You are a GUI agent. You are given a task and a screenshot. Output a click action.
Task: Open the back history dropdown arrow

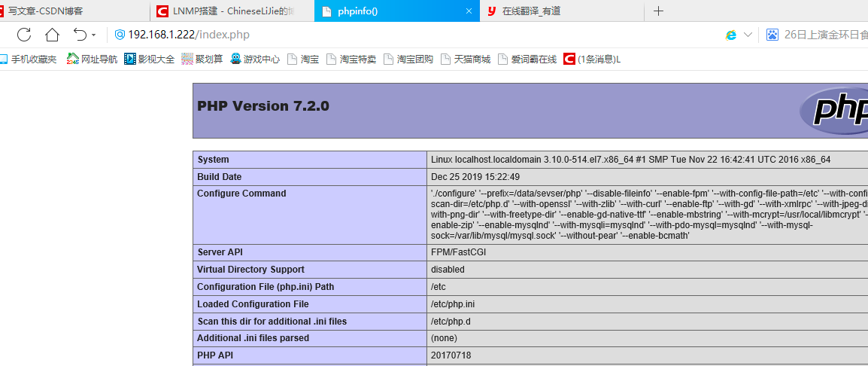(93, 35)
